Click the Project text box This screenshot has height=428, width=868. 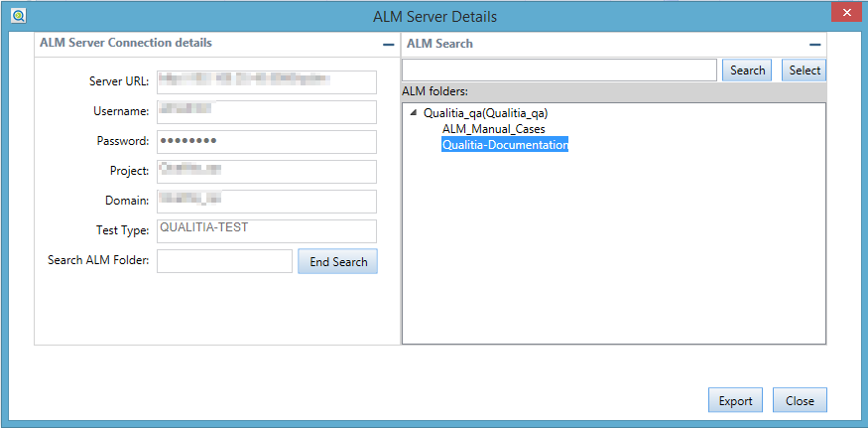[267, 171]
